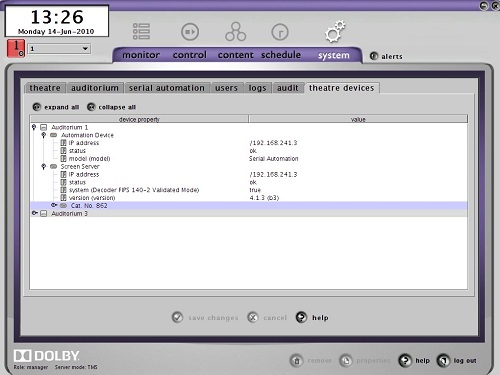
Task: Select the Cat. No. 862 row label
Action: tap(89, 206)
